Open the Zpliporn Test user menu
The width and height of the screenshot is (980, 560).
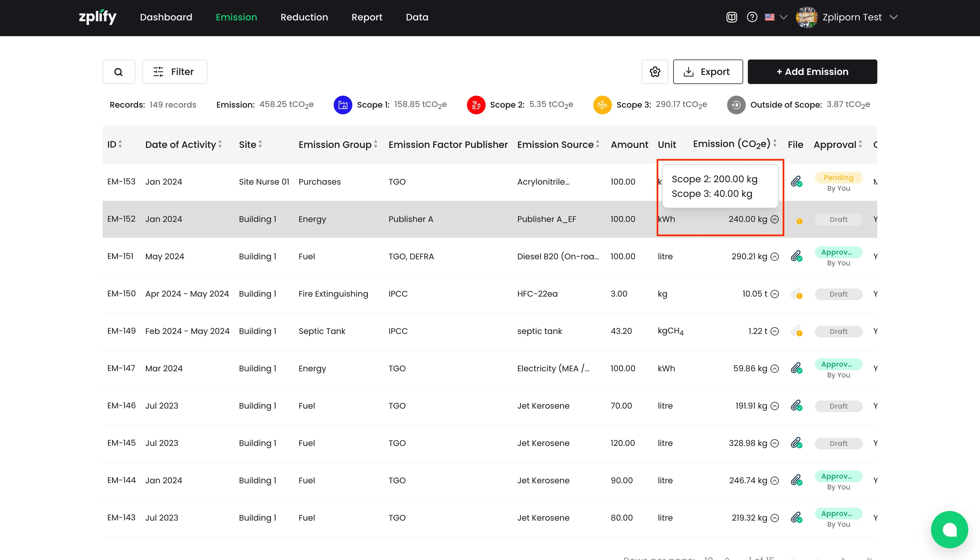[851, 17]
